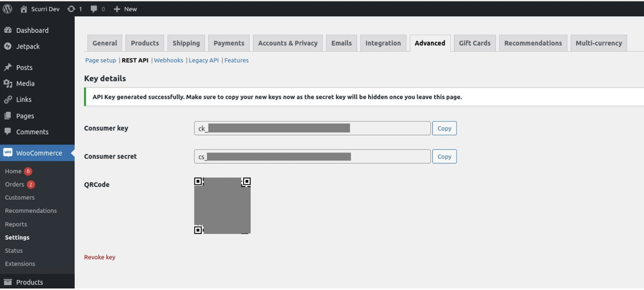Copy the Consumer key
The height and width of the screenshot is (290, 644).
point(444,128)
